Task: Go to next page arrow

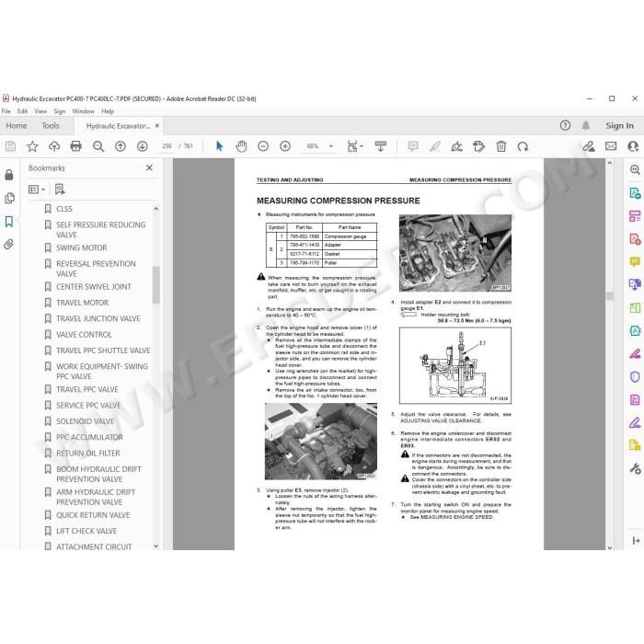Action: [142, 146]
